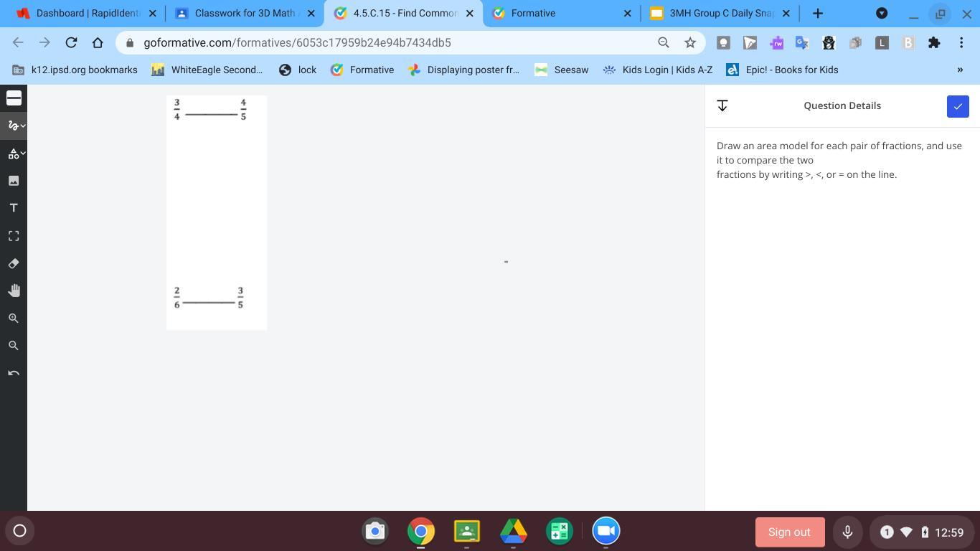Collapse the Question Details panel
Screen dimensions: 980x551
point(722,105)
